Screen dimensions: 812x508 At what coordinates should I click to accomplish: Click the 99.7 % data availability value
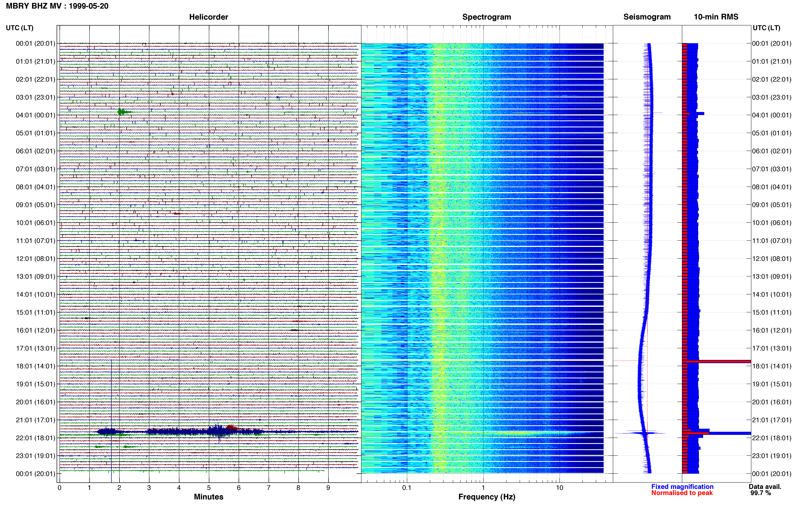click(x=760, y=493)
